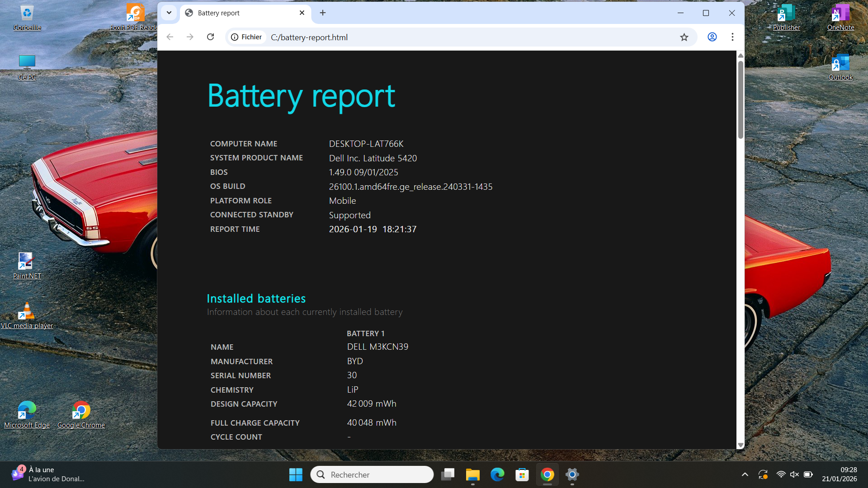Click the address bar URL C:/battery-report.html
The width and height of the screenshot is (868, 488).
[309, 38]
